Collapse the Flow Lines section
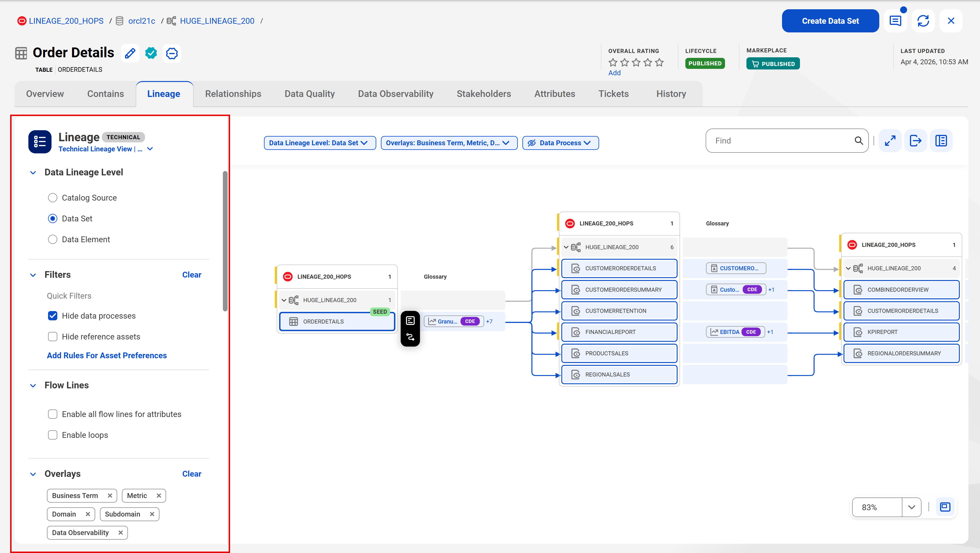 [33, 386]
